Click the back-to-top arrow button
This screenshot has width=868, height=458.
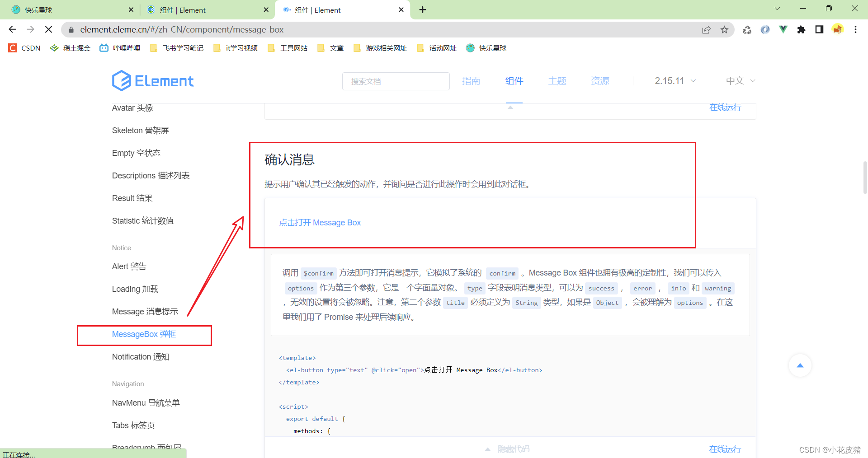pos(800,365)
